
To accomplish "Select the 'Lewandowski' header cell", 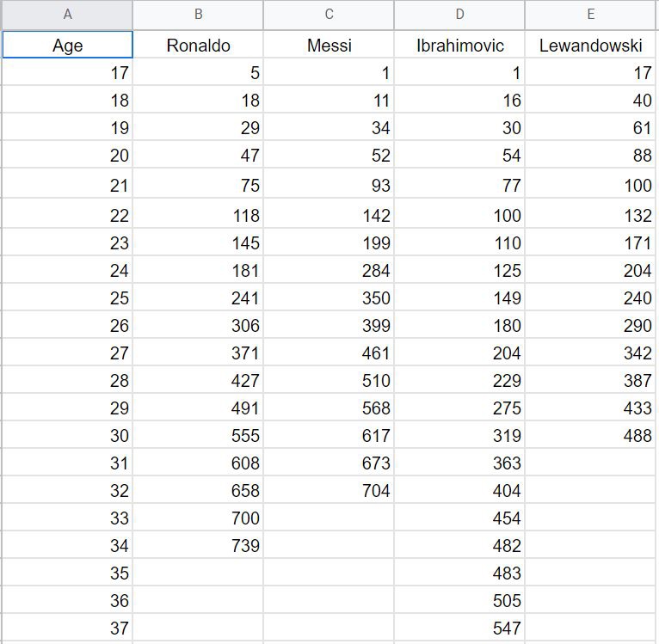I will 591,46.
